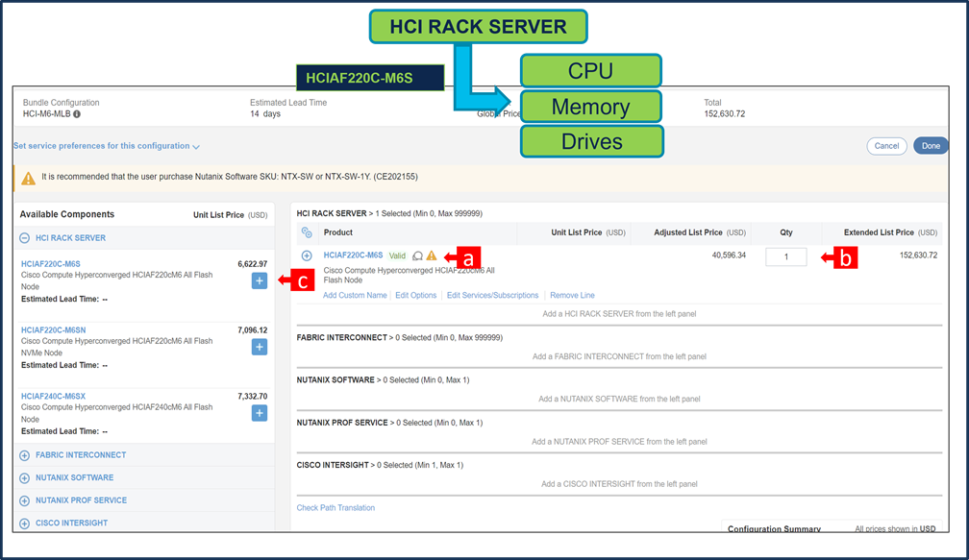Screen dimensions: 969x560
Task: Open Edit Services/Subscriptions link
Action: click(492, 295)
